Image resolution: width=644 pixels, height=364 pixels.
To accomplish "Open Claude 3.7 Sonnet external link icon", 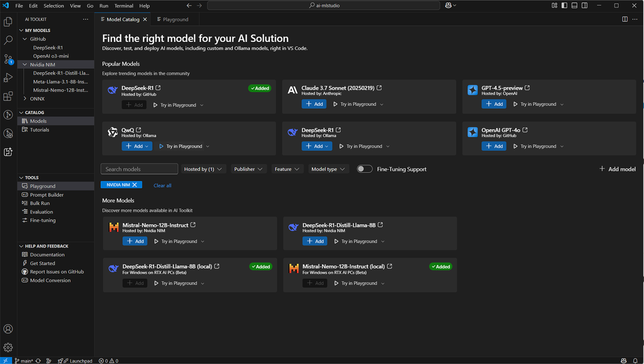I will pos(379,88).
